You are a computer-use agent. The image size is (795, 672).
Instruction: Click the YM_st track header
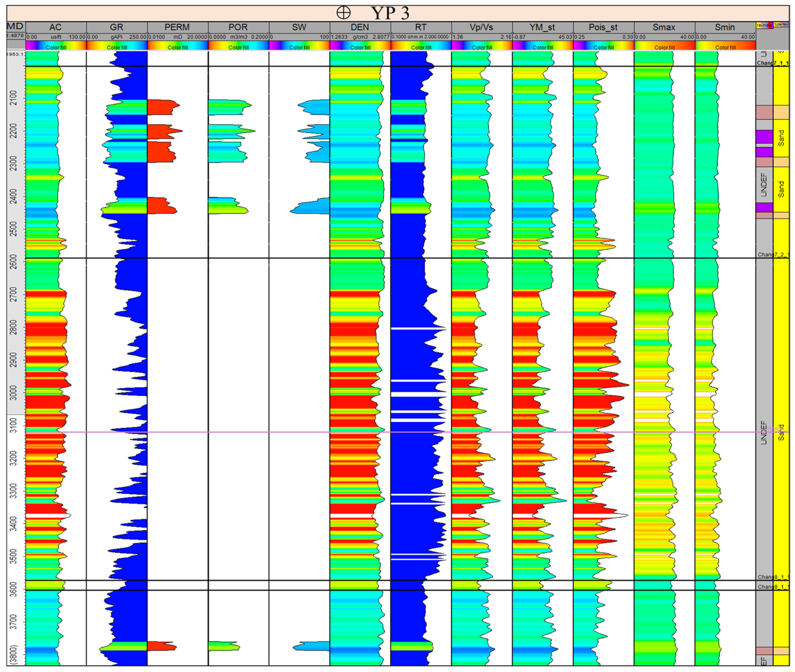pos(542,27)
